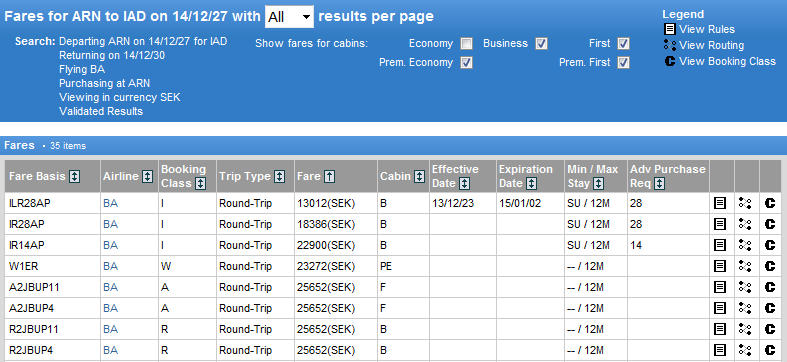787x362 pixels.
Task: Click View Routing icon in Legend
Action: pos(670,45)
